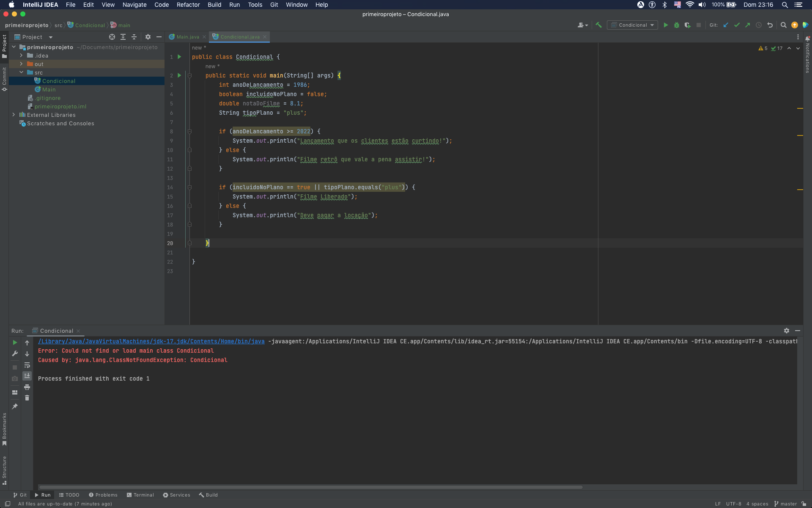This screenshot has height=508, width=812.
Task: Collapse all in Project panel
Action: (134, 37)
